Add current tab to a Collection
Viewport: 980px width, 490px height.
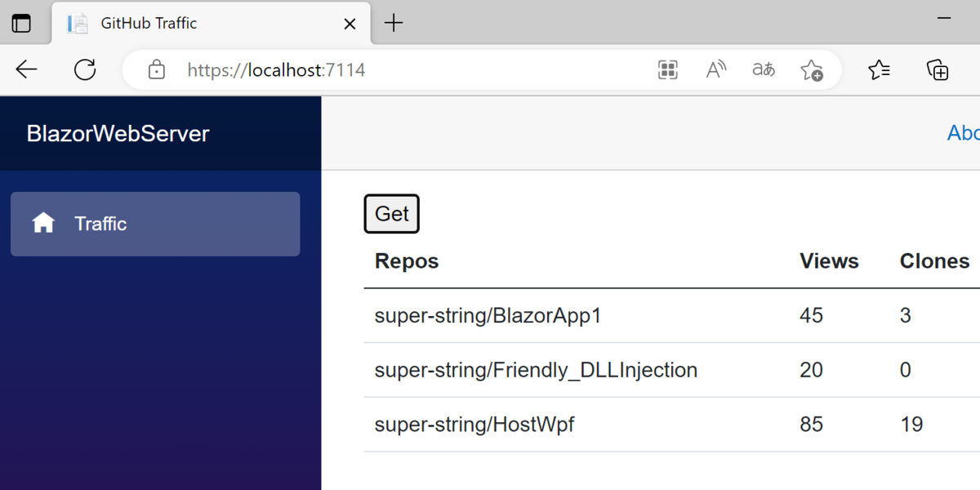pyautogui.click(x=938, y=69)
